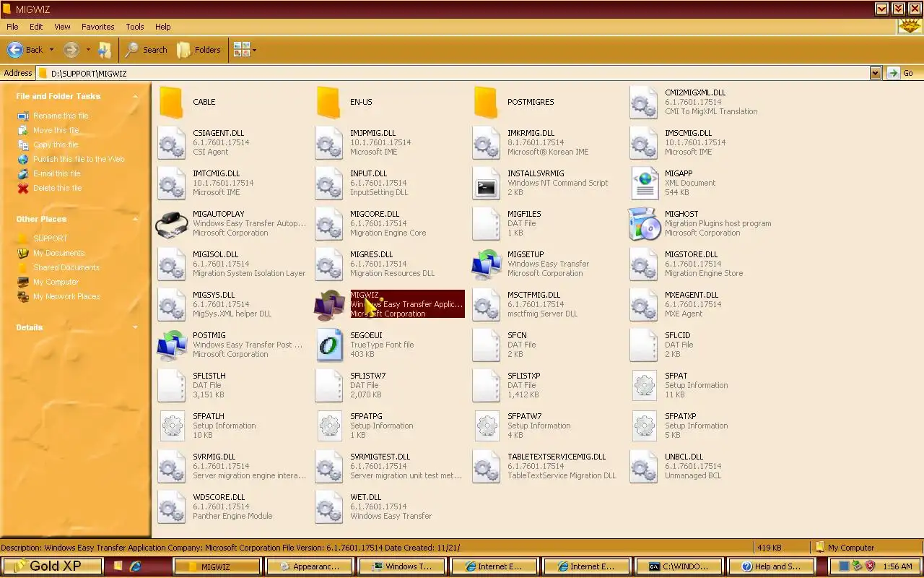The height and width of the screenshot is (578, 924).
Task: Select the WDSCORE.DLL file name
Action: [219, 497]
